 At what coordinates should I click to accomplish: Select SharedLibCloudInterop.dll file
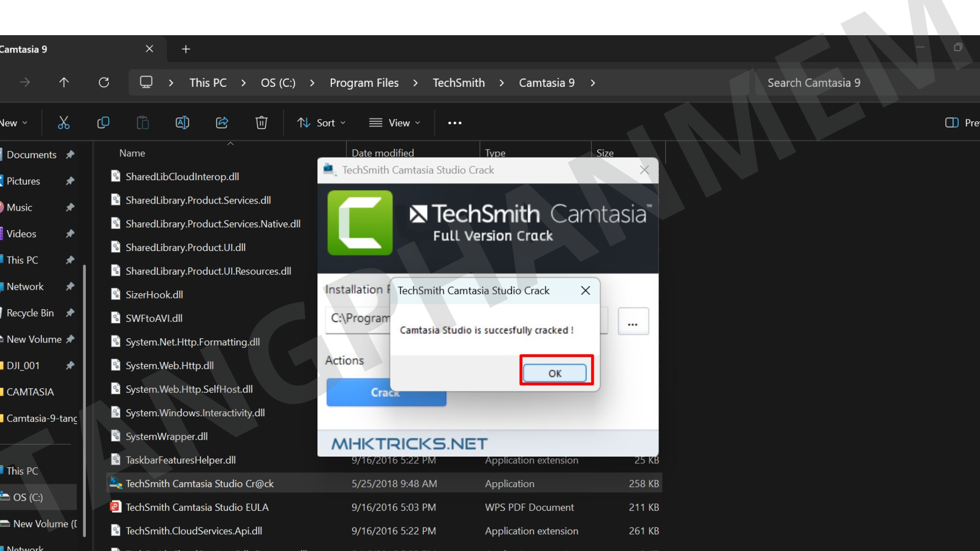182,177
